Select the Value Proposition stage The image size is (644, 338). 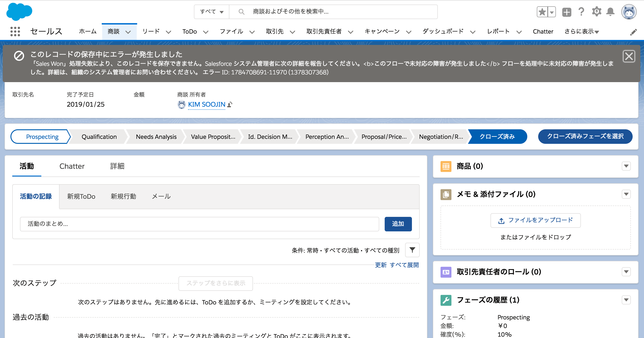point(213,137)
